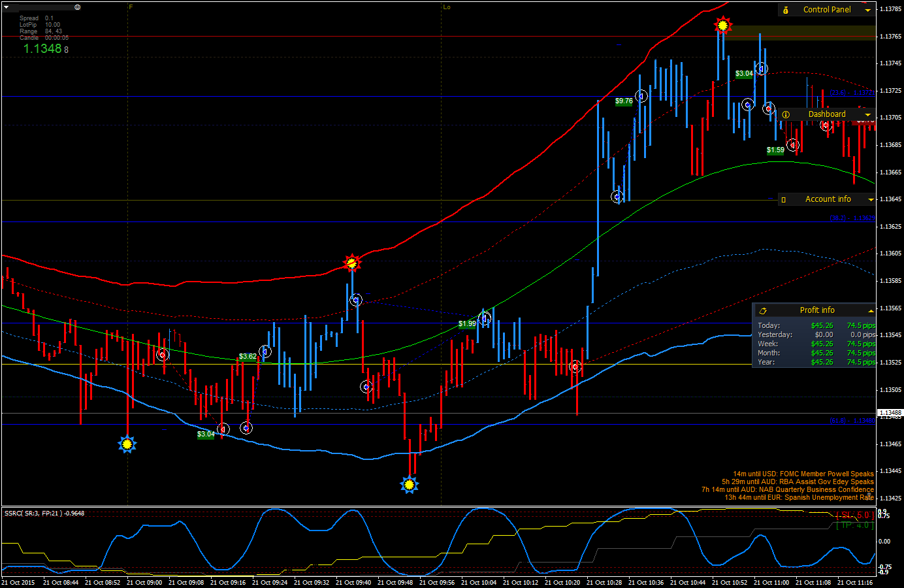Viewport: 904px width, 588px height.
Task: Click the RBA Assist Gov Edey Speaks news
Action: (x=798, y=482)
